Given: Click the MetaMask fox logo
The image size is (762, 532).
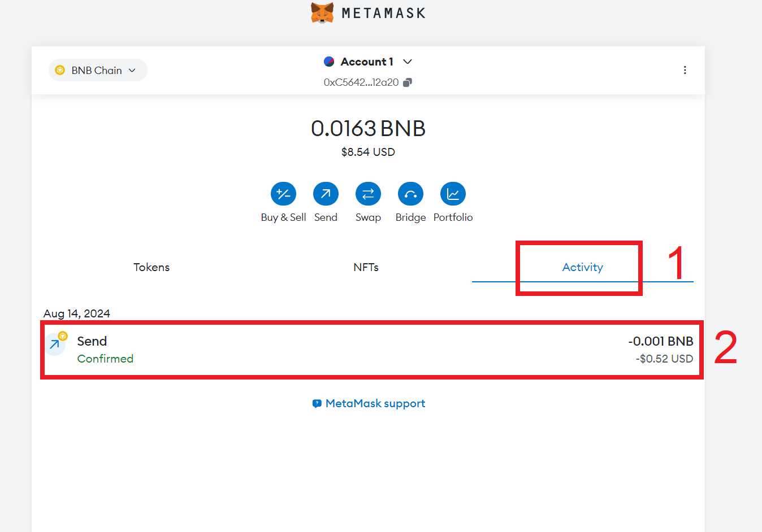Looking at the screenshot, I should (x=322, y=12).
